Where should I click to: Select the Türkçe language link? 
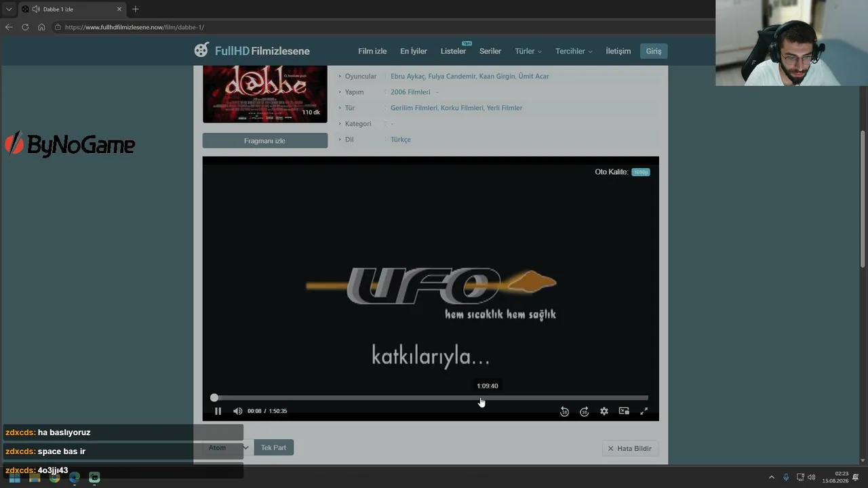pos(401,140)
